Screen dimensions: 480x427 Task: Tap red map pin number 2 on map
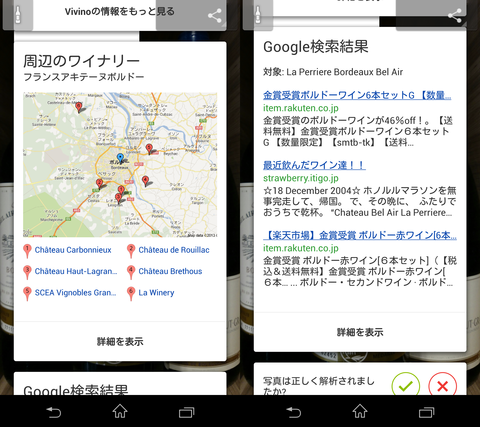99,184
